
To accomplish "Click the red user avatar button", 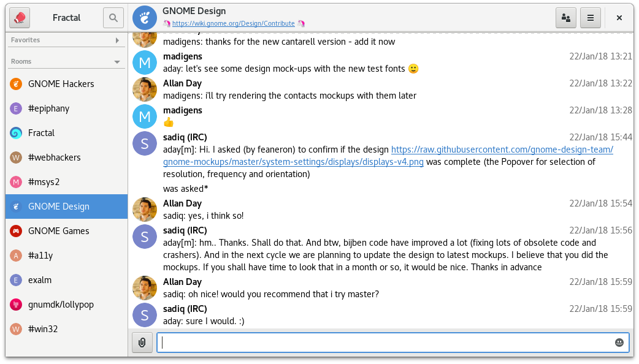I will (20, 18).
